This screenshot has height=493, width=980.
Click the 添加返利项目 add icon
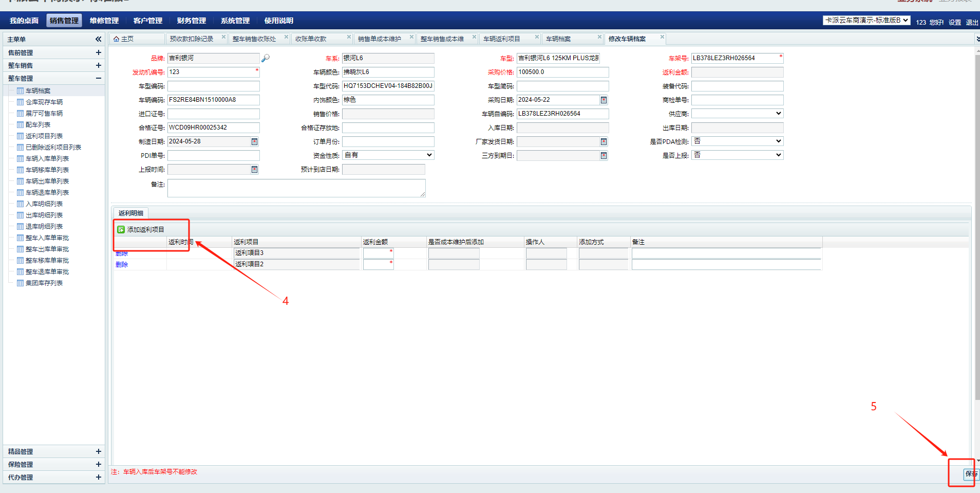point(121,230)
